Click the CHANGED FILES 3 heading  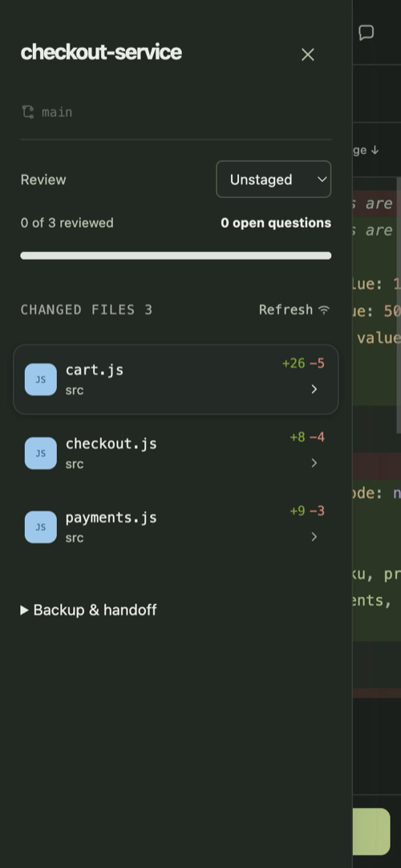[87, 310]
